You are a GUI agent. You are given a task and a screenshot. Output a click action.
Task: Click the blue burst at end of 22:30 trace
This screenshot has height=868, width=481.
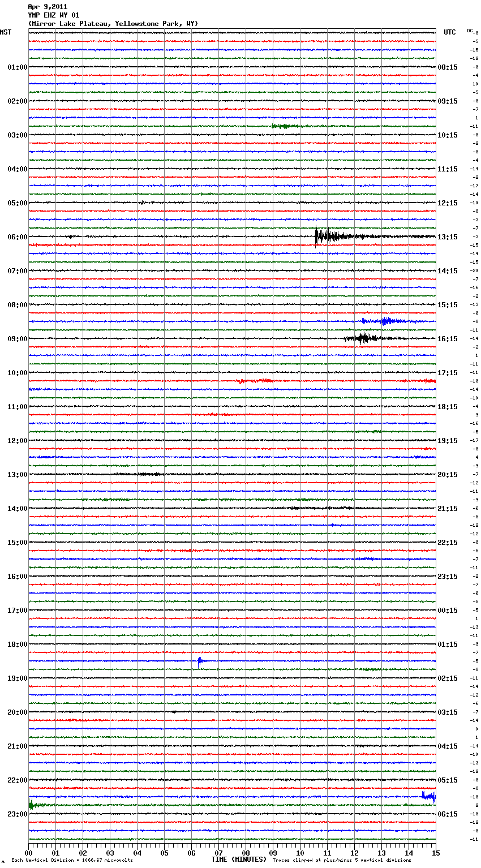coord(429,796)
